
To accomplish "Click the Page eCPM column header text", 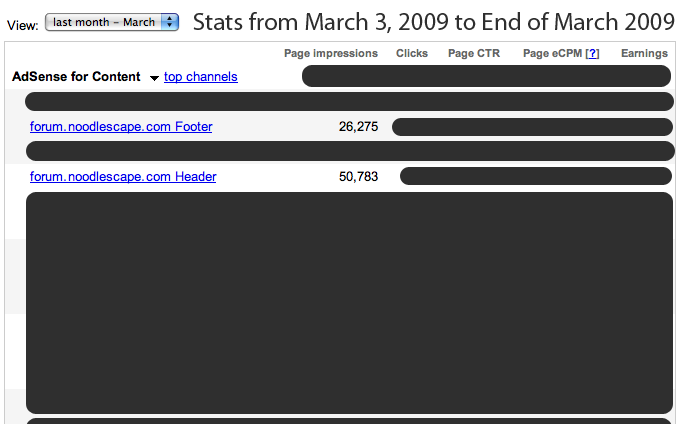I will point(552,53).
